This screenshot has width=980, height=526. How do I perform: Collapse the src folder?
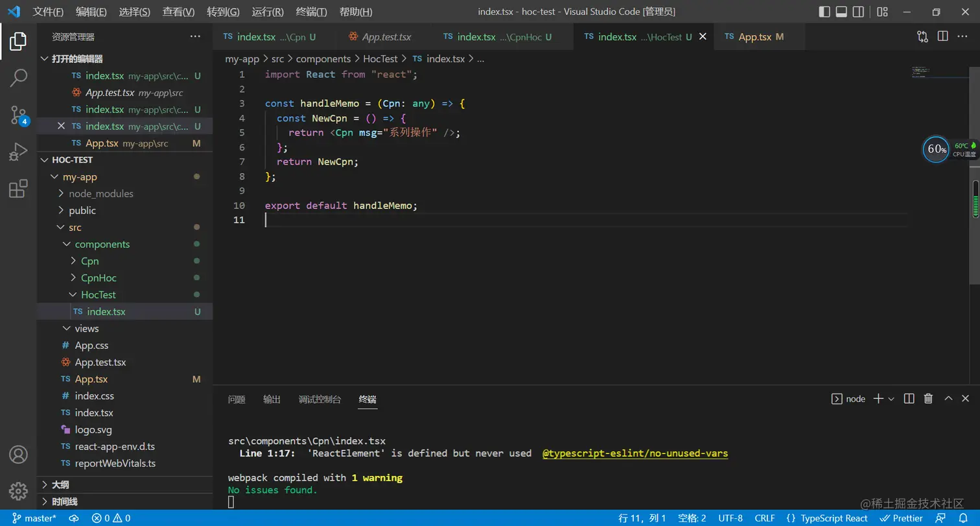coord(124,227)
